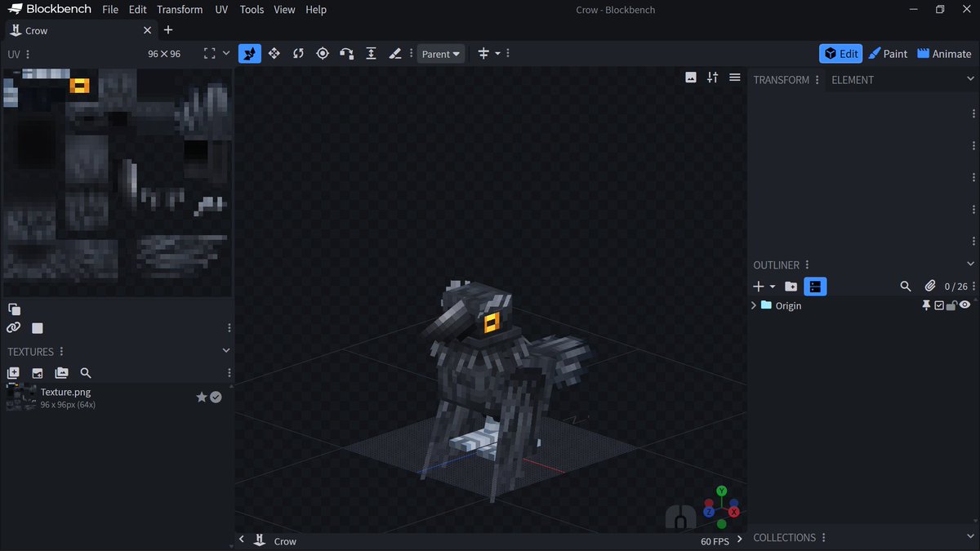Search the outliner with the magnifier
Viewport: 980px width, 551px height.
coord(906,287)
